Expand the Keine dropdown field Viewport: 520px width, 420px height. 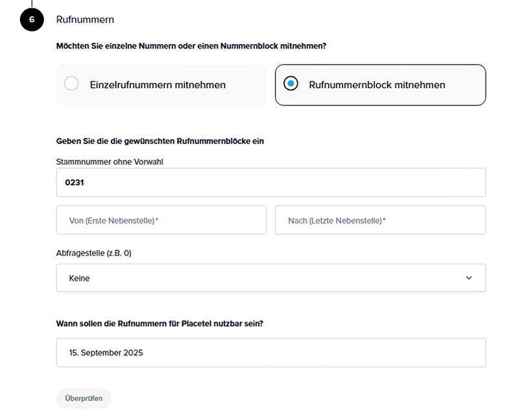pos(271,278)
